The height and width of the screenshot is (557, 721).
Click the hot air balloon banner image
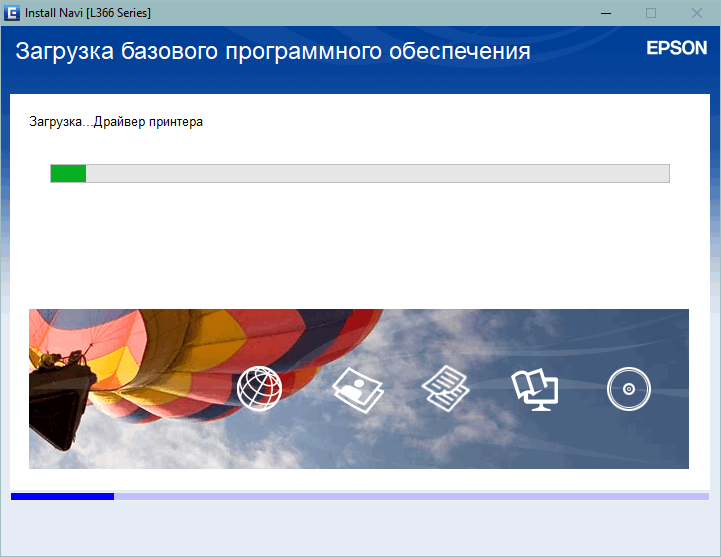(x=359, y=389)
